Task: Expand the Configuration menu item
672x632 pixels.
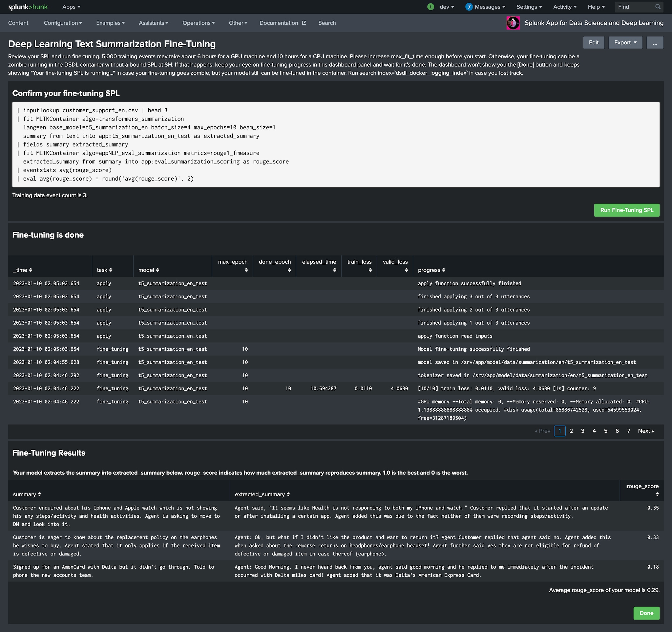Action: [x=62, y=23]
